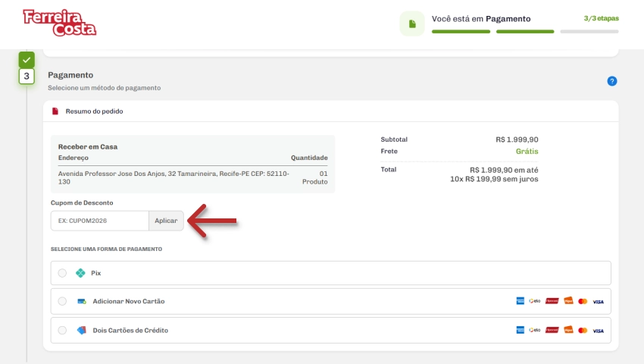Select the Adicionar Novo Cartão radio button

62,301
